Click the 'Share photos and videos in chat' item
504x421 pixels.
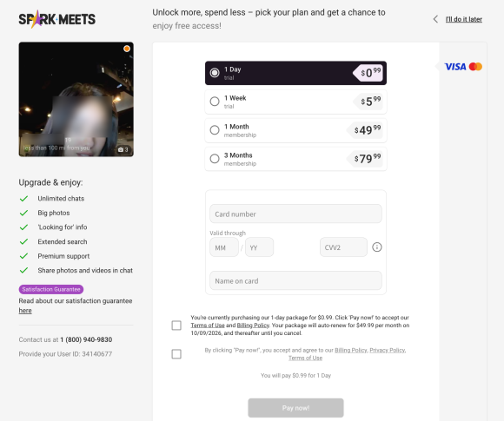[85, 270]
